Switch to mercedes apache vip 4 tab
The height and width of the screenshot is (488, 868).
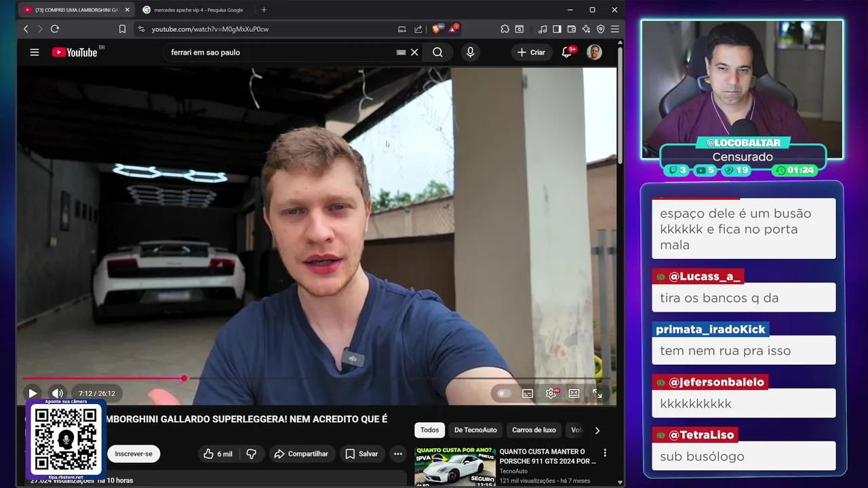(194, 9)
